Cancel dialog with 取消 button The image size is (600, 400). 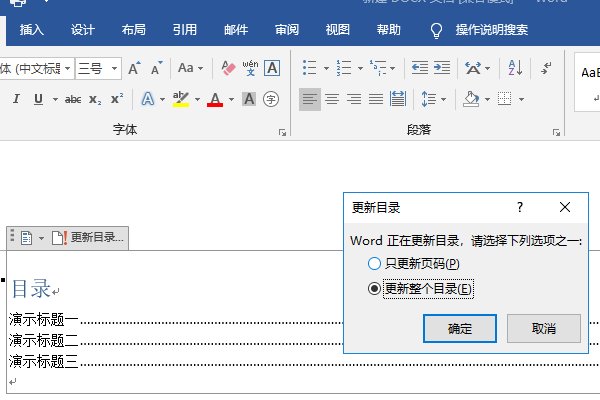(x=544, y=328)
